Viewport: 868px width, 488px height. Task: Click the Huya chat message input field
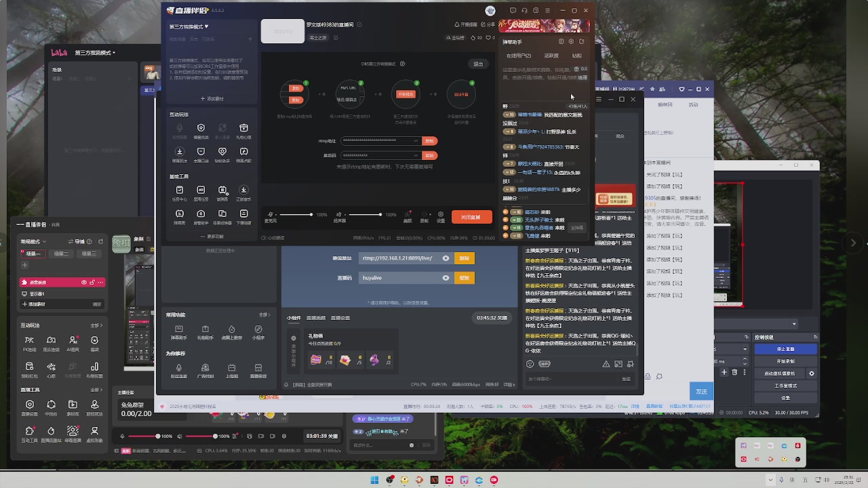click(573, 379)
